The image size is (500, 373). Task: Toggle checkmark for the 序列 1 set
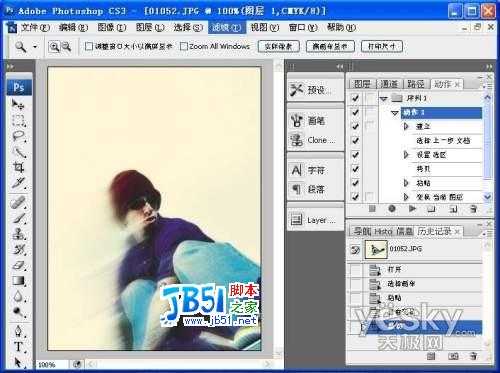[355, 98]
